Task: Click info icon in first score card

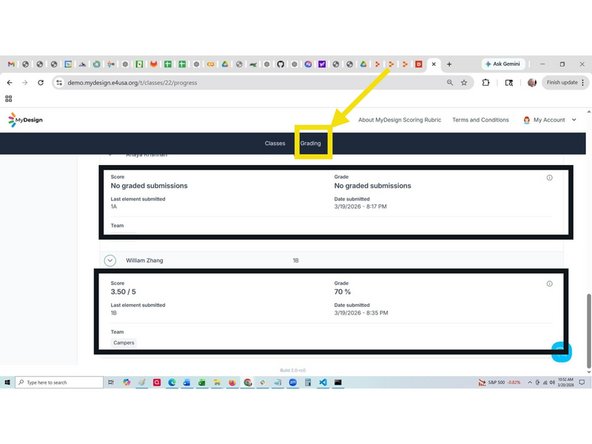Action: 549,177
